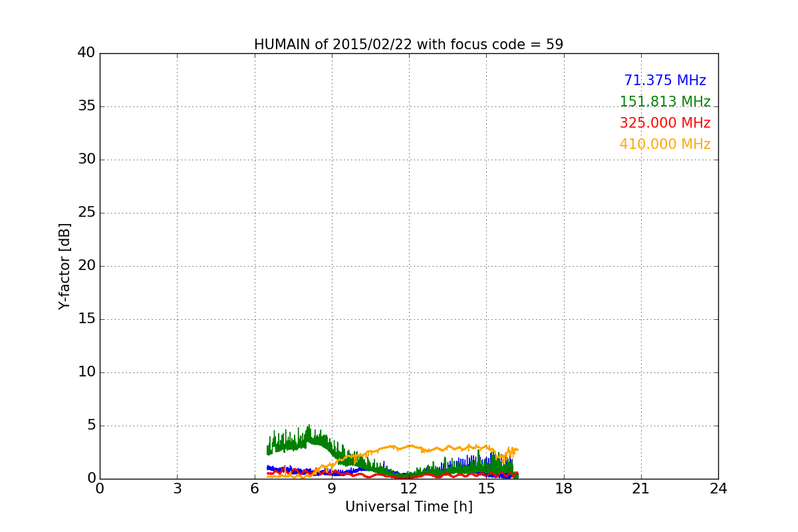Click the y-axis tick value 40
The width and height of the screenshot is (798, 532).
(x=86, y=53)
